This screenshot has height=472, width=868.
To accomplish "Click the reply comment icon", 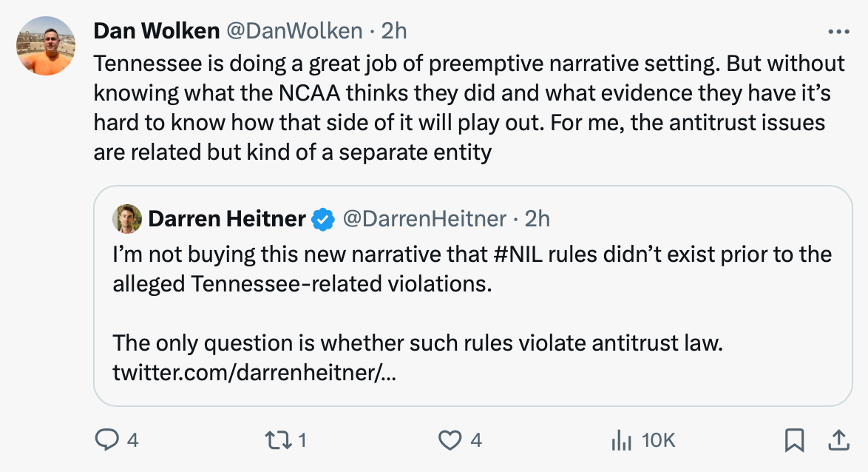I will coord(107,441).
